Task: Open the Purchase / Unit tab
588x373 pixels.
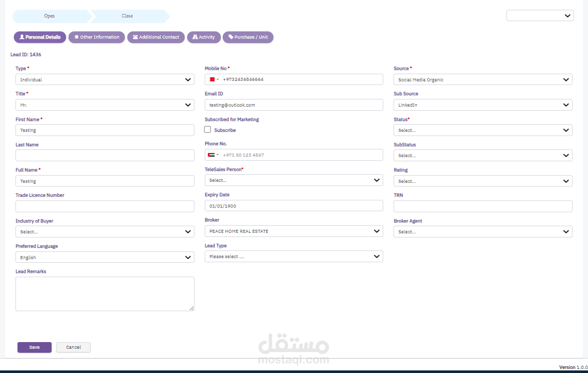Action: pyautogui.click(x=248, y=37)
